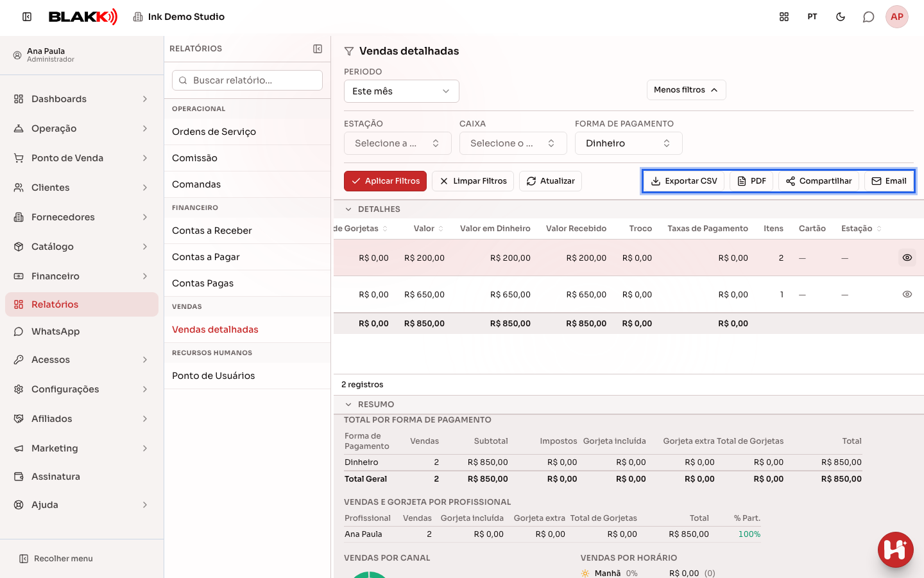Open the Forma de Pagamento Dinheiro dropdown
This screenshot has width=924, height=578.
click(x=629, y=143)
